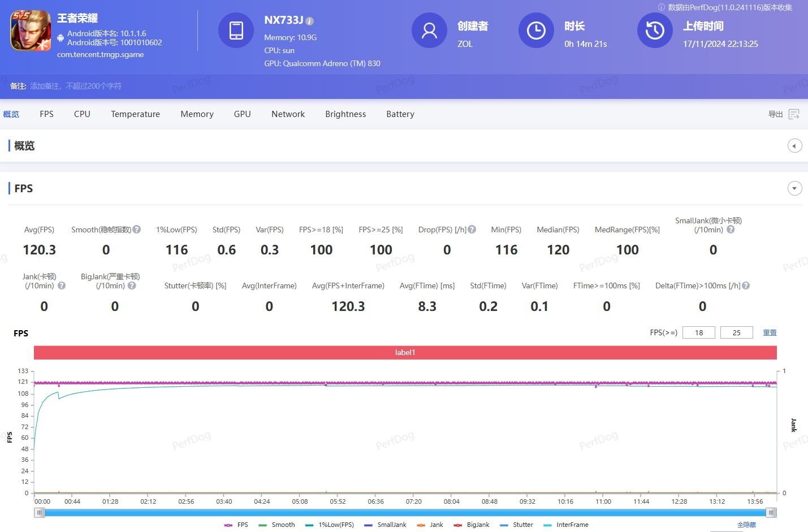Collapse the FPS section with arrow button

[794, 188]
